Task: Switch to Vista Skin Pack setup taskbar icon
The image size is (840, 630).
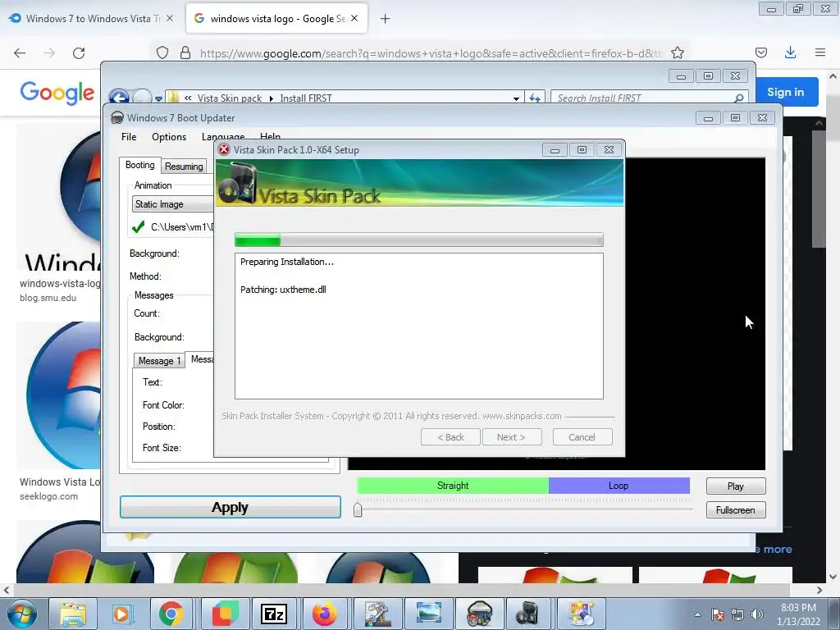Action: 529,614
